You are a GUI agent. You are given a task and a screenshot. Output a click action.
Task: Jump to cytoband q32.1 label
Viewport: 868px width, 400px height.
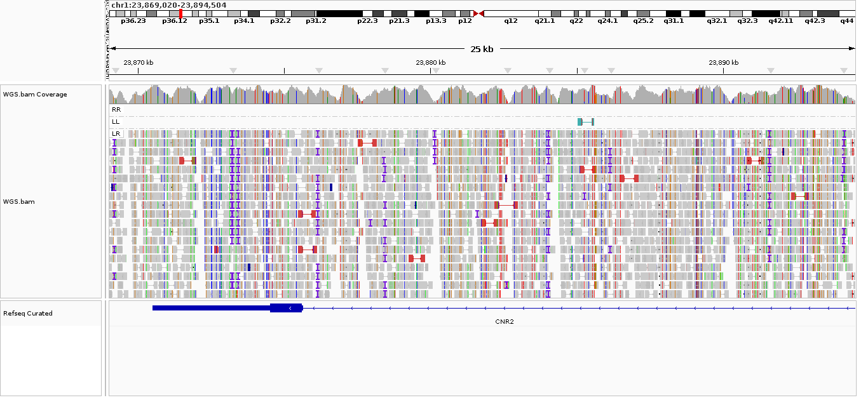pos(717,21)
